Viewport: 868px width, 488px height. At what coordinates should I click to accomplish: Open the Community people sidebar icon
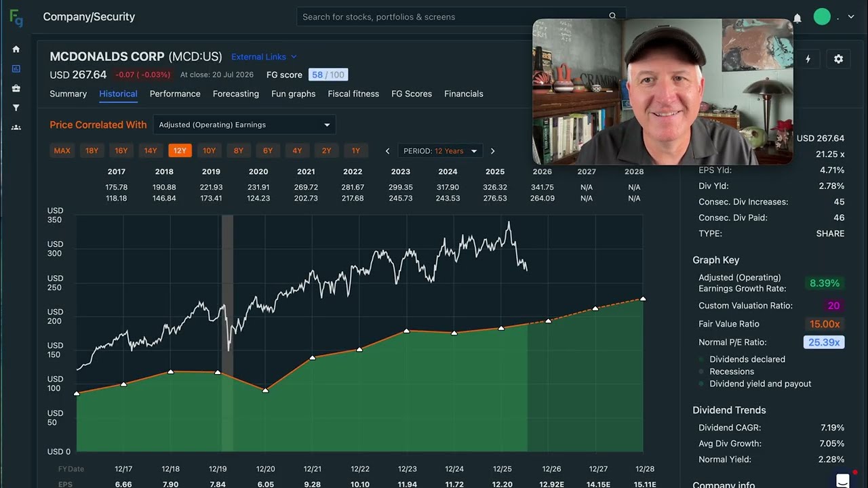pyautogui.click(x=16, y=127)
